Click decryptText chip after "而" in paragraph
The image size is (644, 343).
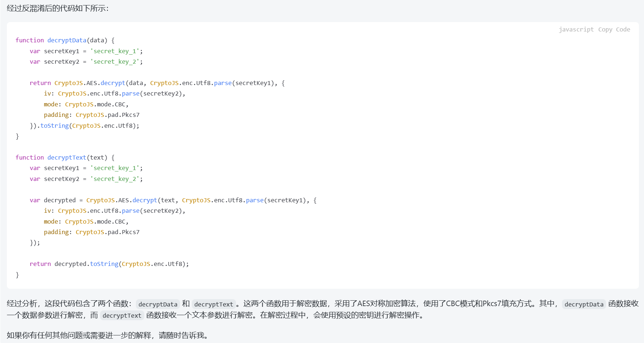pos(122,316)
